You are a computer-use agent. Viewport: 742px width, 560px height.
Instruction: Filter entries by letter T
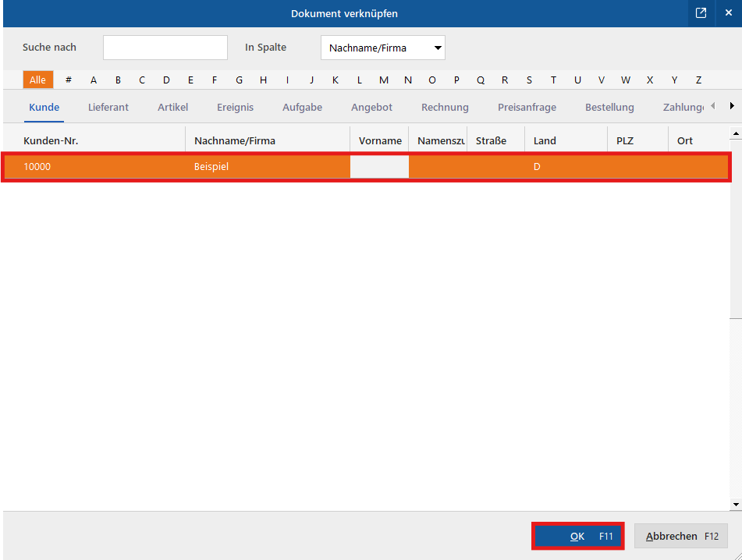point(553,80)
